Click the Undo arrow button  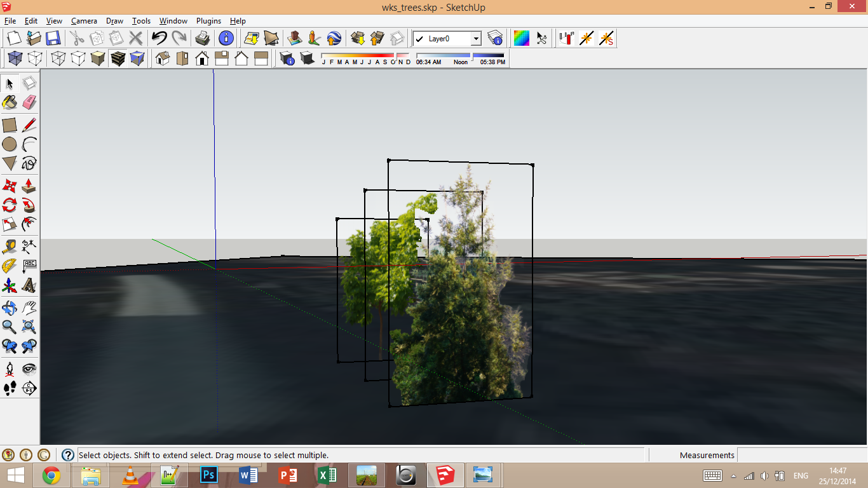159,38
